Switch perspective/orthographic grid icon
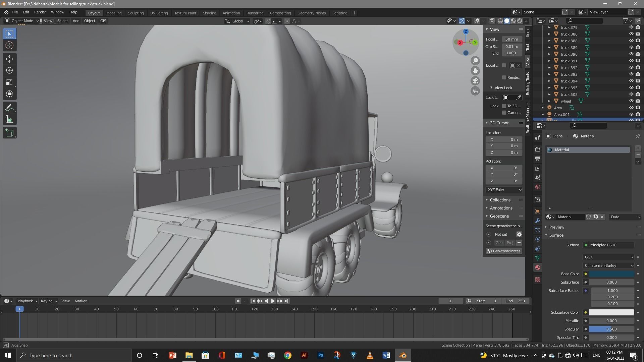Screen dimensions: 644x362 point(475,91)
